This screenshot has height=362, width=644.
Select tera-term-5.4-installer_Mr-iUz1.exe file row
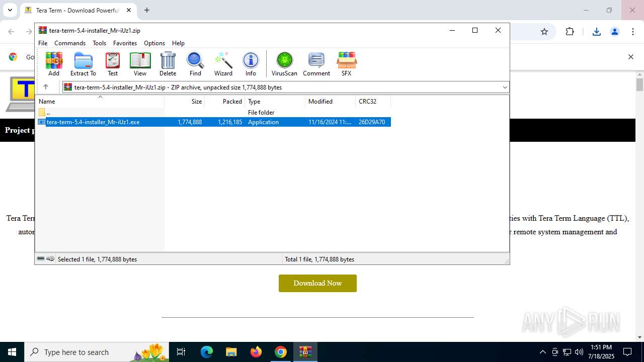pos(213,122)
